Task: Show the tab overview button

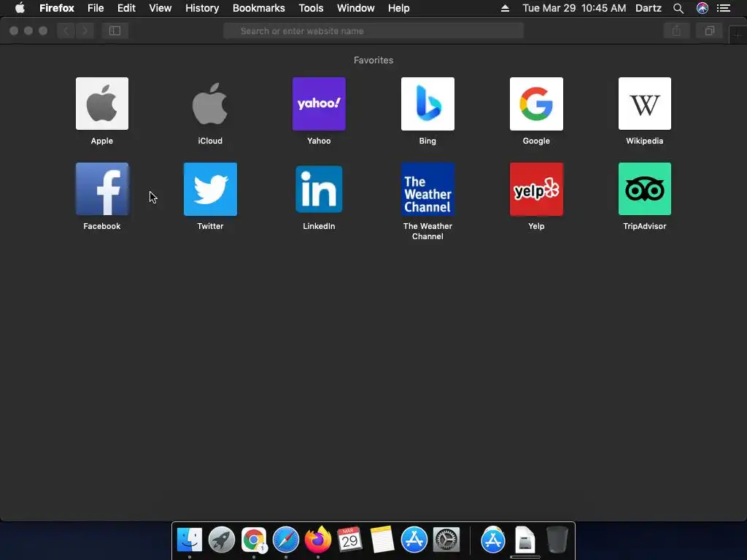Action: click(709, 31)
